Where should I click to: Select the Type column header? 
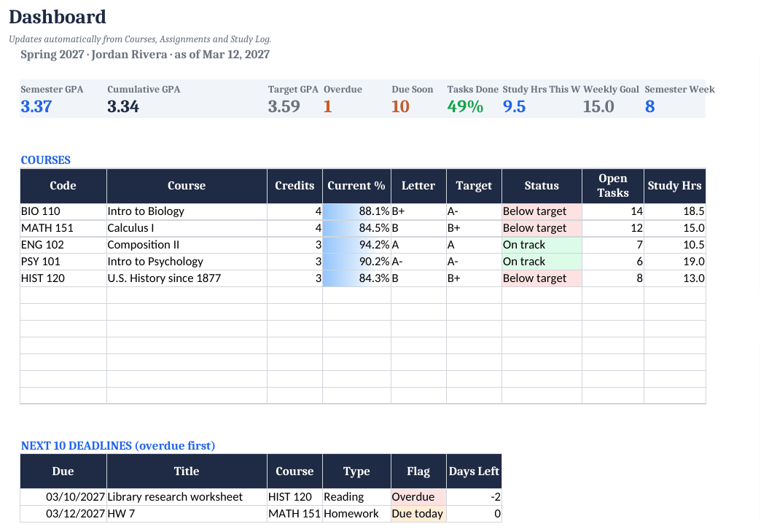point(356,472)
